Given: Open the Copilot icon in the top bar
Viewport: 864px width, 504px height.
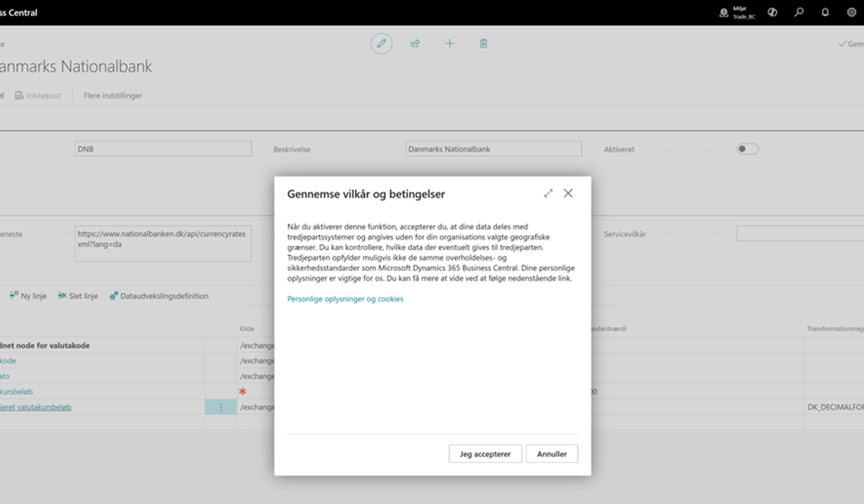Looking at the screenshot, I should tap(773, 12).
